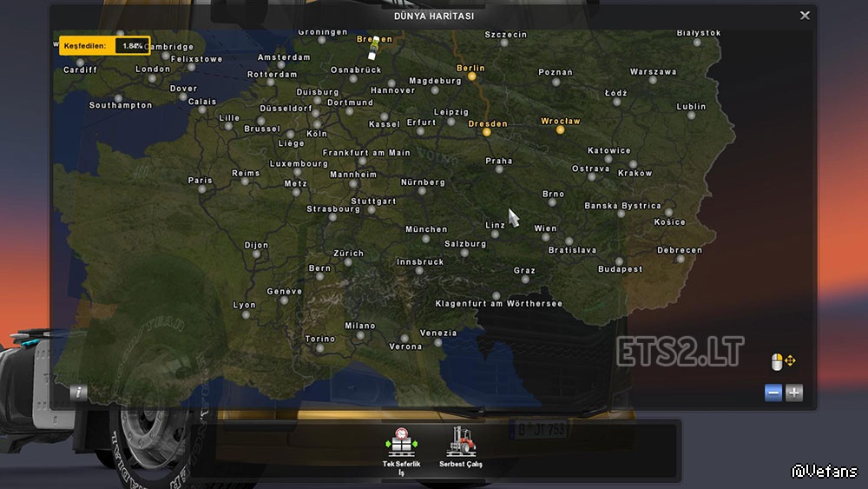Screen dimensions: 868x489
Task: Click the Szczecin city label
Action: [506, 35]
